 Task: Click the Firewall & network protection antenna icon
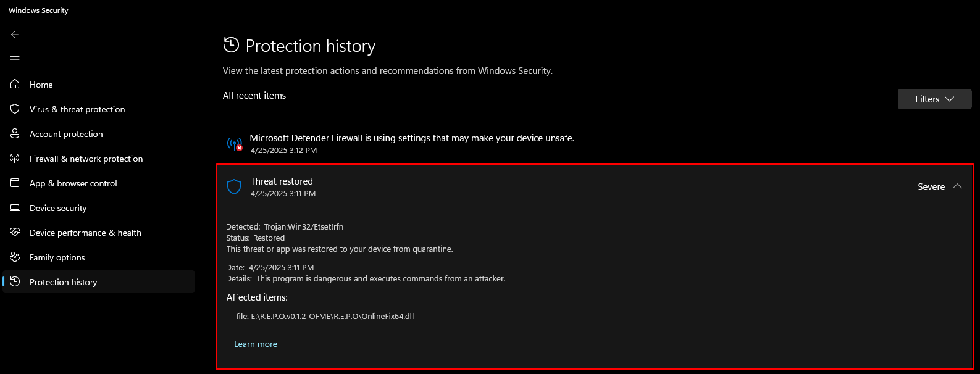click(x=15, y=158)
